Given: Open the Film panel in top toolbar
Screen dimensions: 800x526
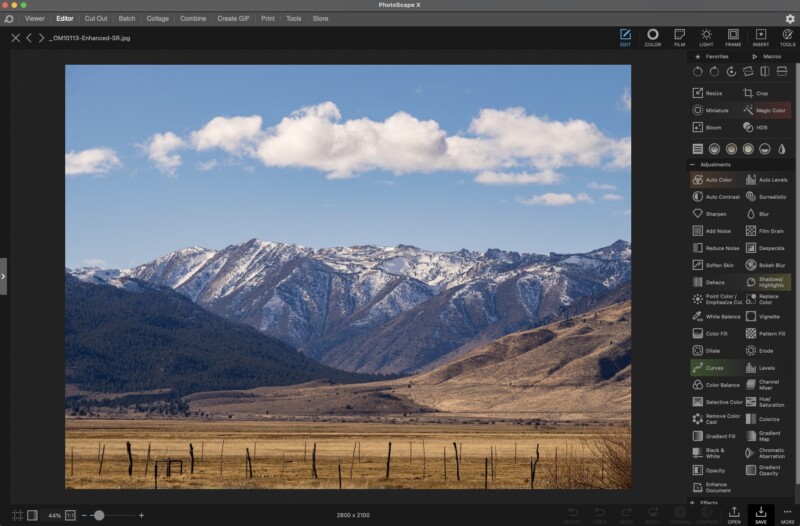Looking at the screenshot, I should (679, 37).
